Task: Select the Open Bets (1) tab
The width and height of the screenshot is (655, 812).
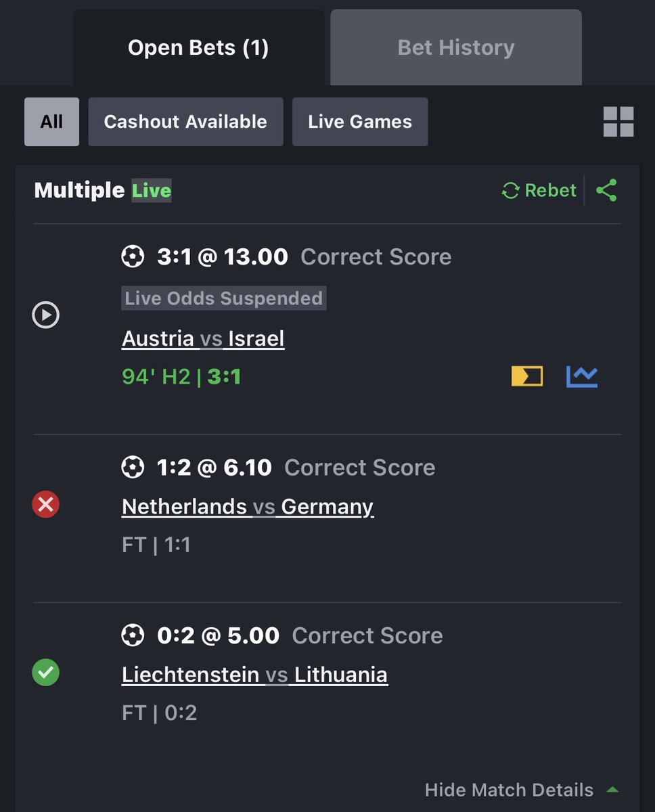Action: (198, 47)
